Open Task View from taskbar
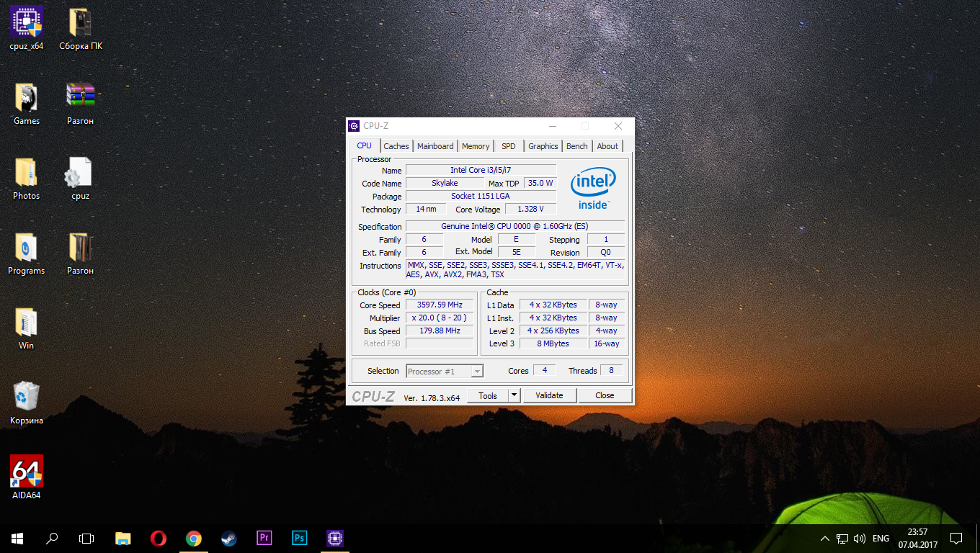The height and width of the screenshot is (553, 980). (x=86, y=538)
